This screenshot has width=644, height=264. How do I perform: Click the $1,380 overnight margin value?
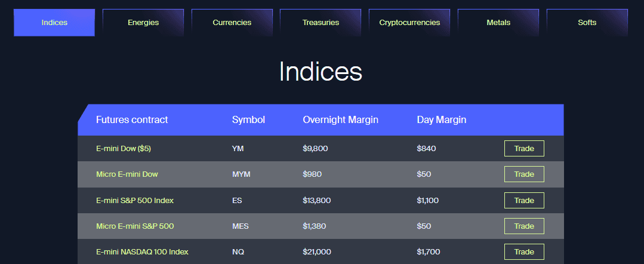(x=315, y=226)
